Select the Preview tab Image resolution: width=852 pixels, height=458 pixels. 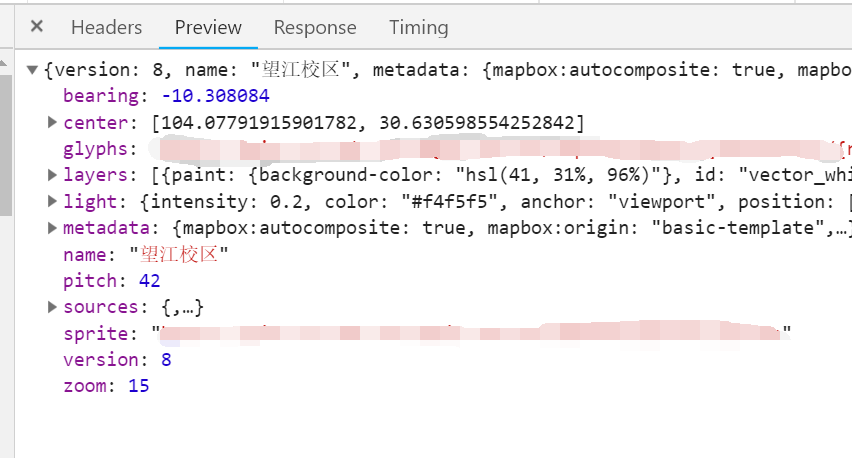click(x=208, y=27)
